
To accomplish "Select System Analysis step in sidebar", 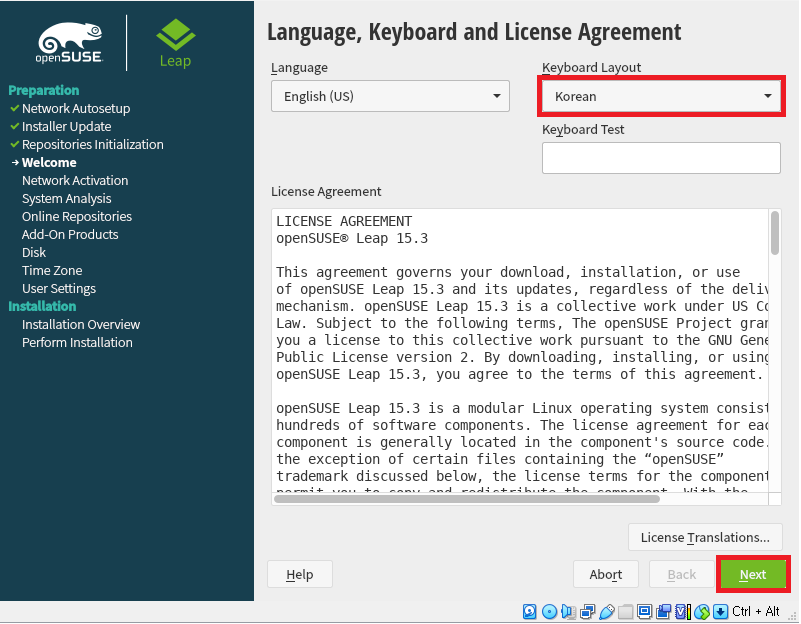I will [x=66, y=198].
